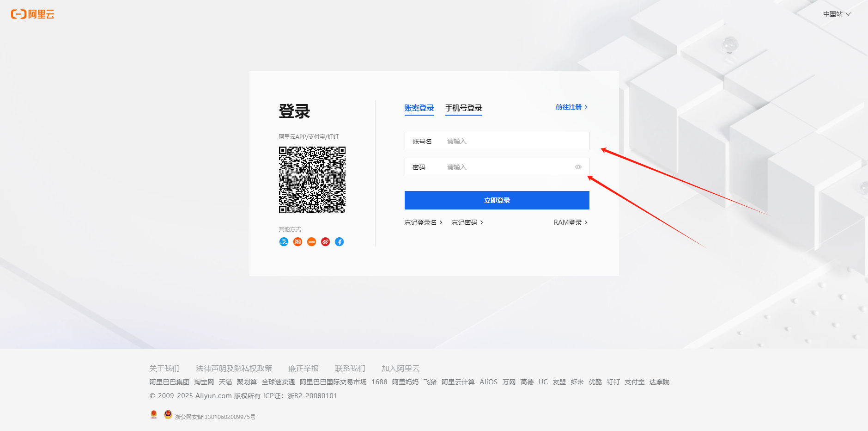Viewport: 868px width, 431px height.
Task: Switch to the 手机号登录 tab
Action: pyautogui.click(x=463, y=108)
